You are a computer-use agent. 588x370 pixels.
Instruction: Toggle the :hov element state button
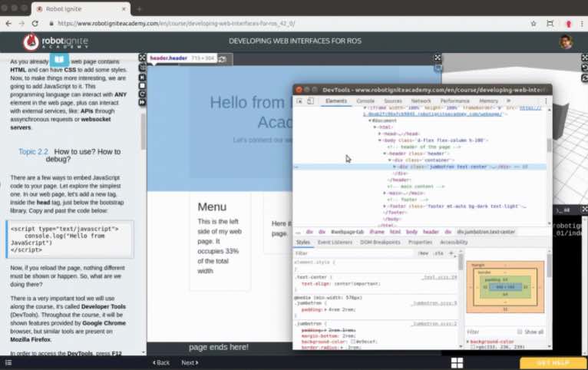coord(424,253)
